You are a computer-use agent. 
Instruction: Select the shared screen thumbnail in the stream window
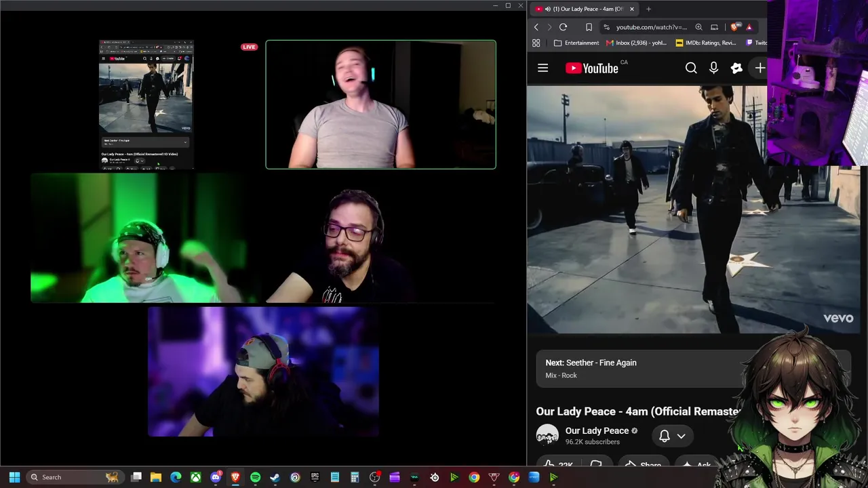tap(146, 104)
